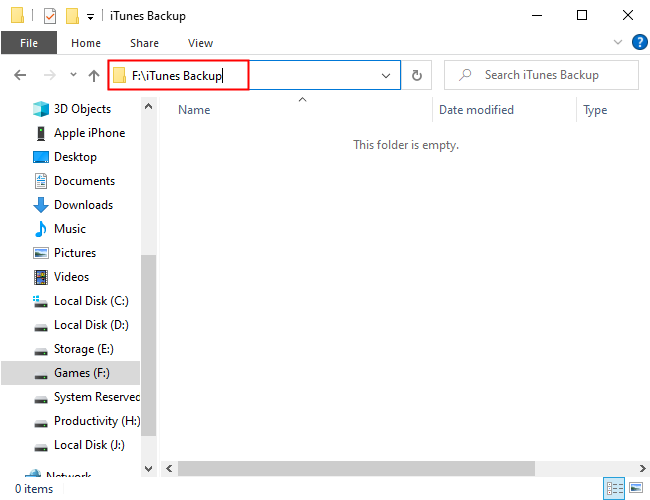Switch to details view in status bar
The height and width of the screenshot is (500, 650).
coord(613,489)
